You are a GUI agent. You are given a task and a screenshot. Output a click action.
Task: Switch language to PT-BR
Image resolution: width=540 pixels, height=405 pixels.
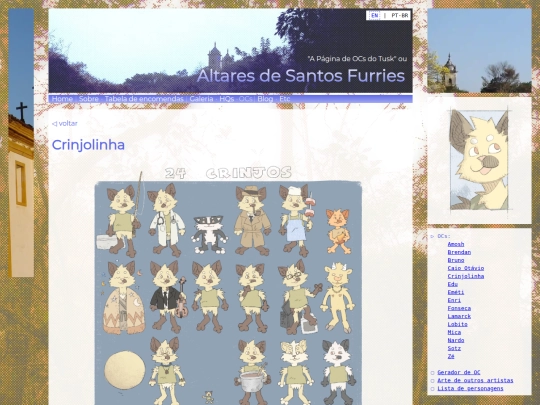399,15
